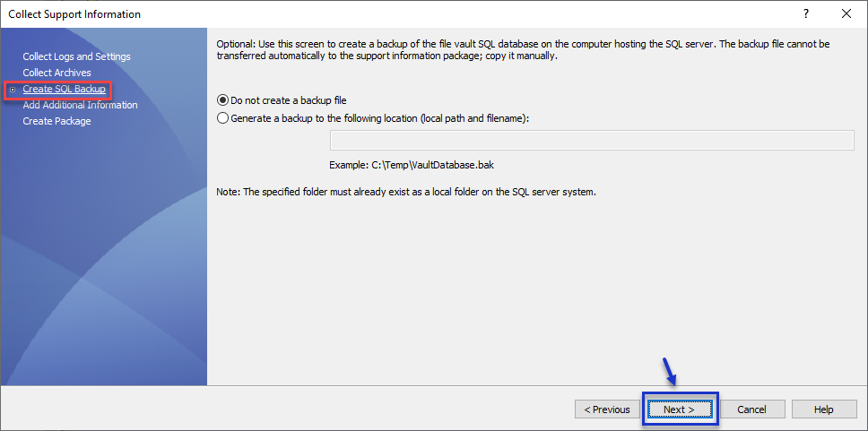868x431 pixels.
Task: Click the backup location path input field
Action: pyautogui.click(x=592, y=140)
